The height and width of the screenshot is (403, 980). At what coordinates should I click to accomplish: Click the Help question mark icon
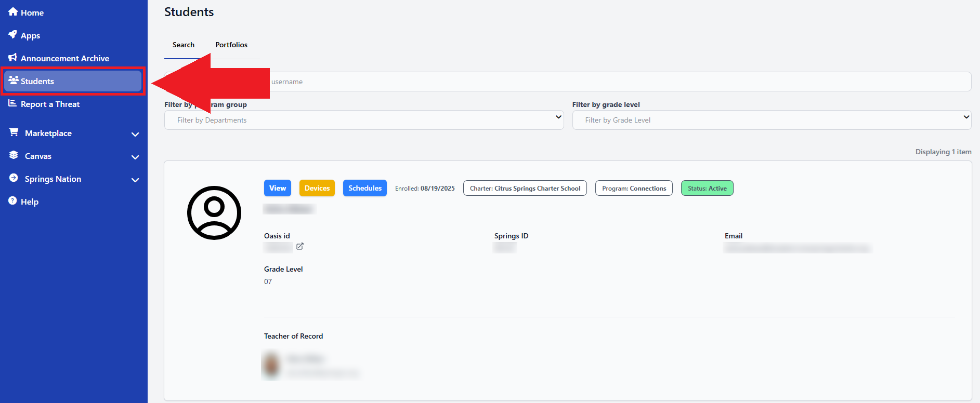(13, 201)
